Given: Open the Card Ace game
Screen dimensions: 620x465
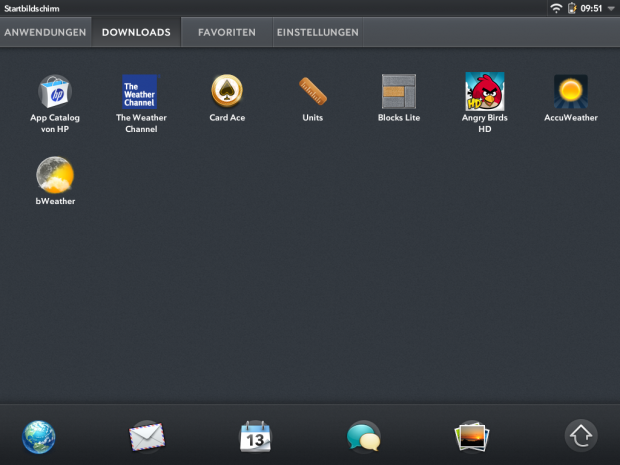Looking at the screenshot, I should coord(227,92).
